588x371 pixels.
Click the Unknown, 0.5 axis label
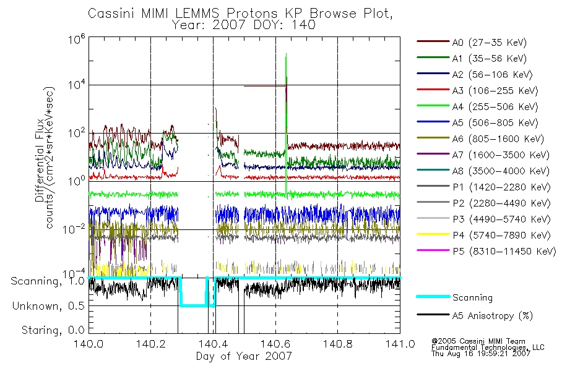[x=48, y=306]
